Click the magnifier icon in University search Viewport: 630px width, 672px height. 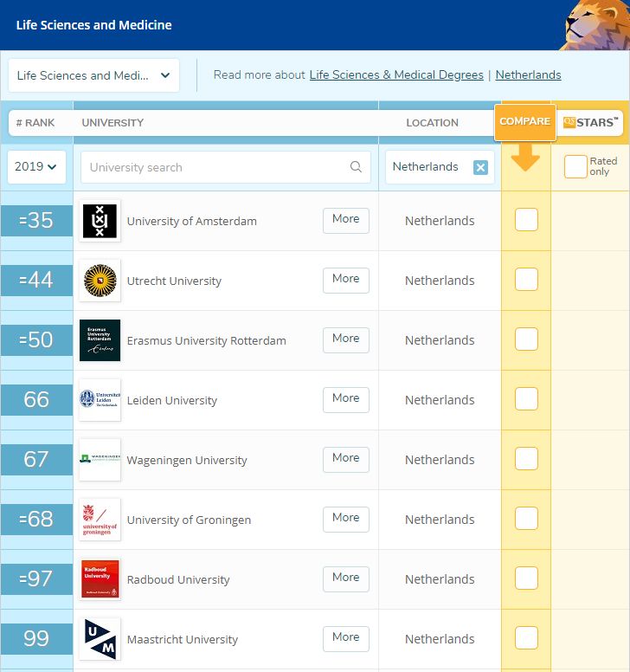click(356, 167)
